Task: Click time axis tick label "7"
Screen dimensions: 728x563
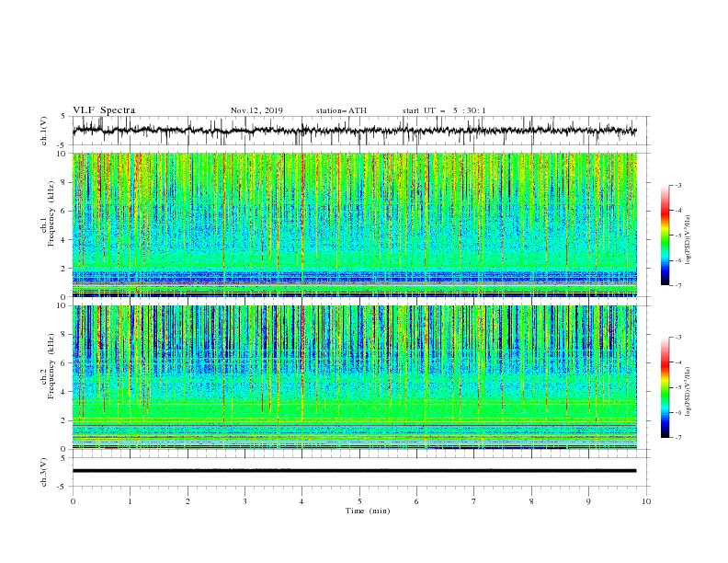Action: (x=474, y=501)
